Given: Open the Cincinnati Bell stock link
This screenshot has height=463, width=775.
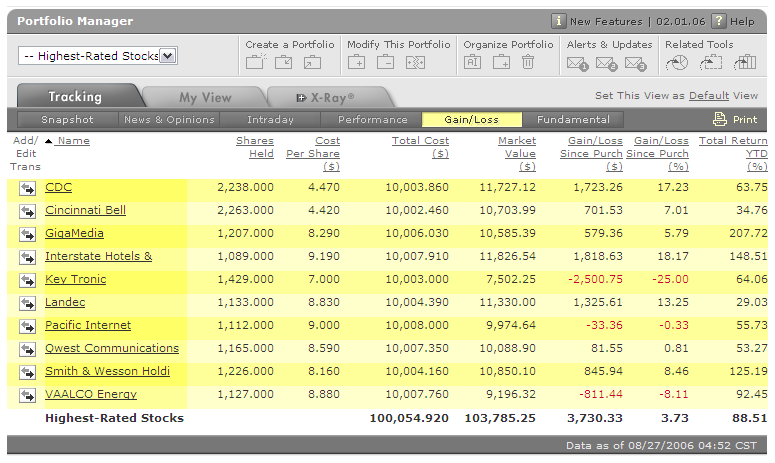Looking at the screenshot, I should tap(85, 211).
